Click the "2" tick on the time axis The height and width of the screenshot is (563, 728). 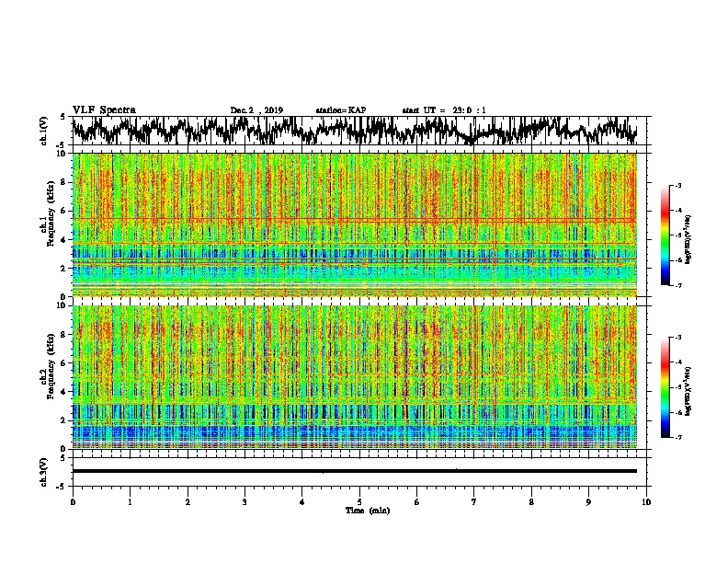pyautogui.click(x=188, y=502)
